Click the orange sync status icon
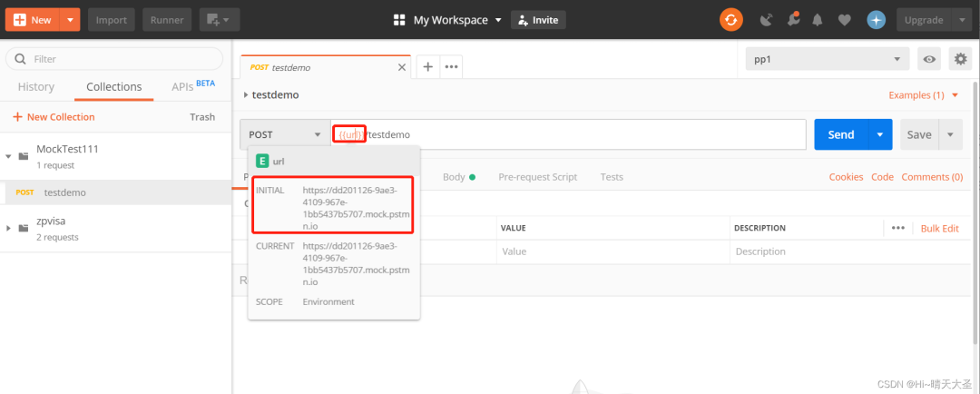This screenshot has width=980, height=394. (x=730, y=20)
